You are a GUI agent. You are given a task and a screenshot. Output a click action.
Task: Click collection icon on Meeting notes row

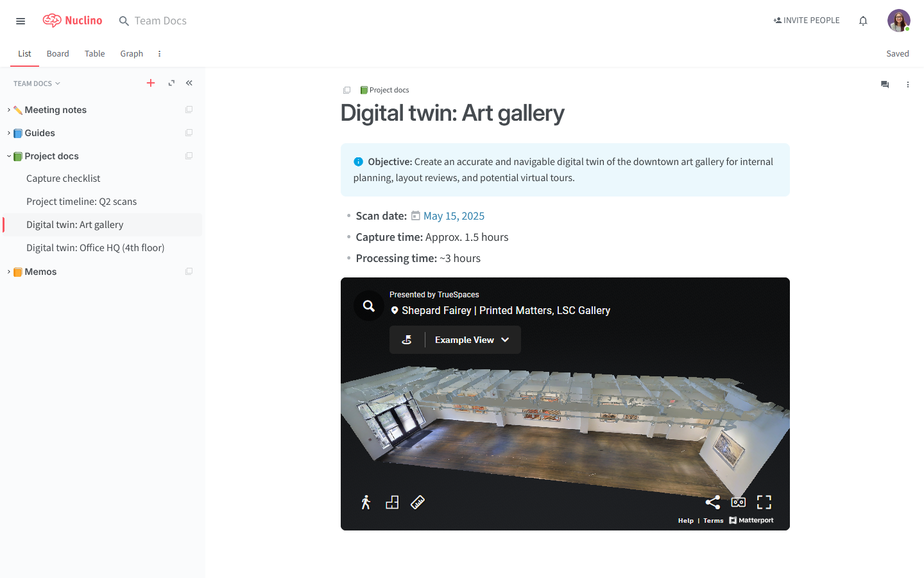coord(189,110)
